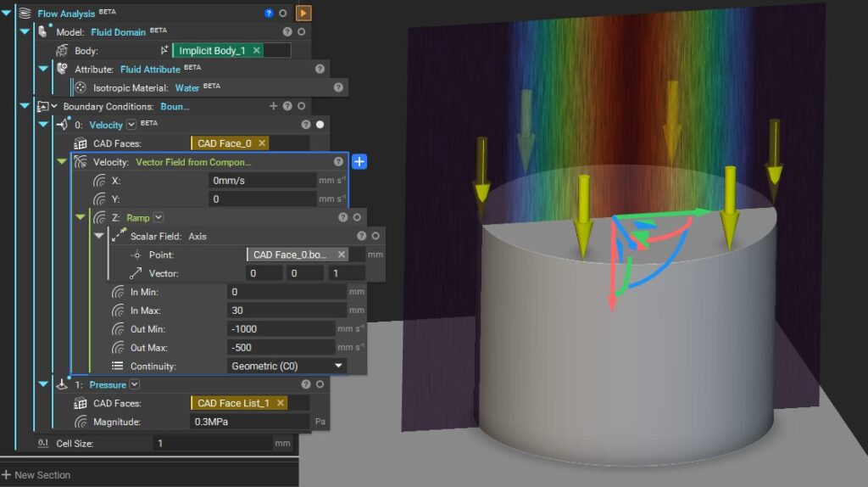Open help for Flow Analysis block
Viewport: 868px width, 487px height.
269,14
